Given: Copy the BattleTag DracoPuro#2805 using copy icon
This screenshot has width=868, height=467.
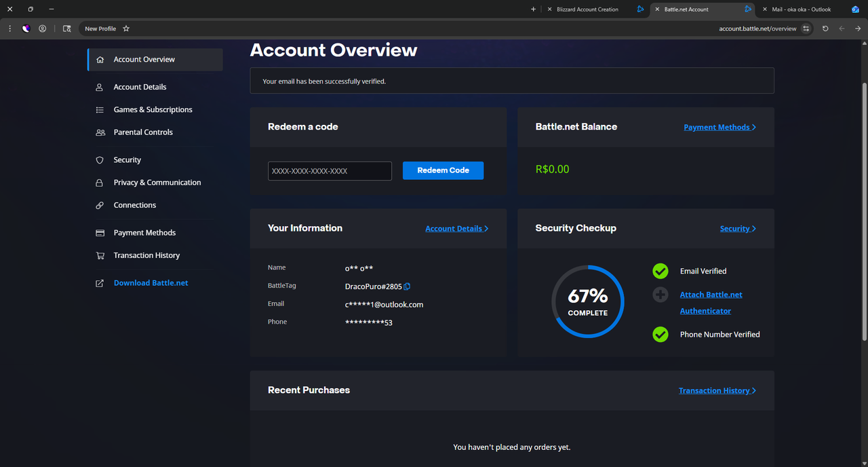Looking at the screenshot, I should 407,286.
